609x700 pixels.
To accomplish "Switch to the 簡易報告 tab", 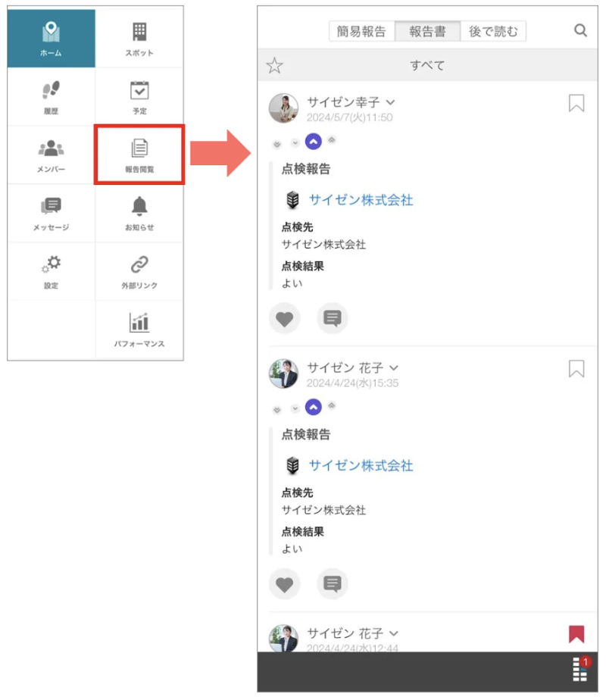I will tap(361, 31).
